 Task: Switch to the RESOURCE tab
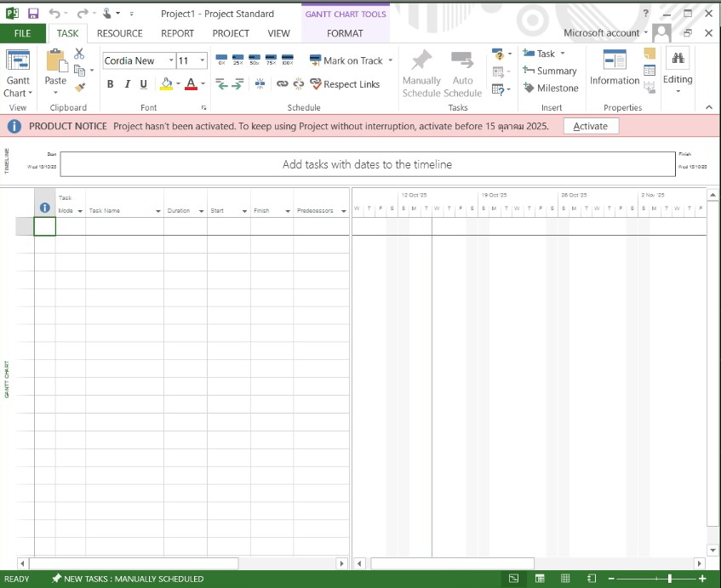click(119, 33)
